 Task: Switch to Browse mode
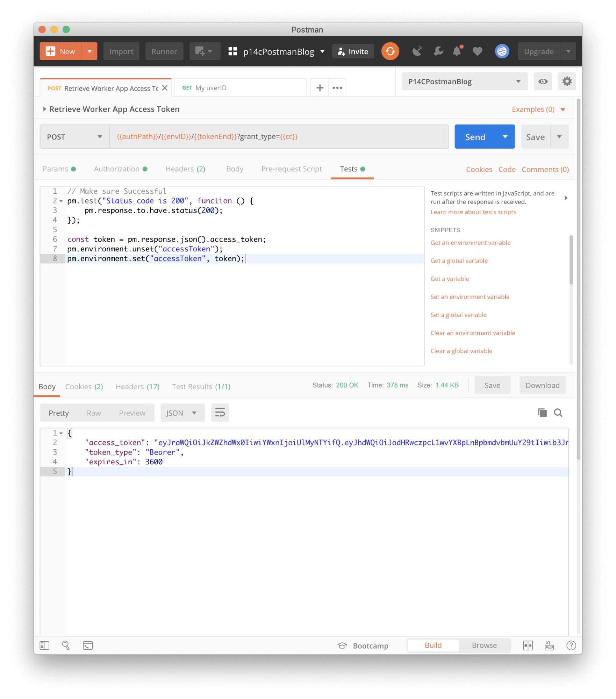pos(484,645)
